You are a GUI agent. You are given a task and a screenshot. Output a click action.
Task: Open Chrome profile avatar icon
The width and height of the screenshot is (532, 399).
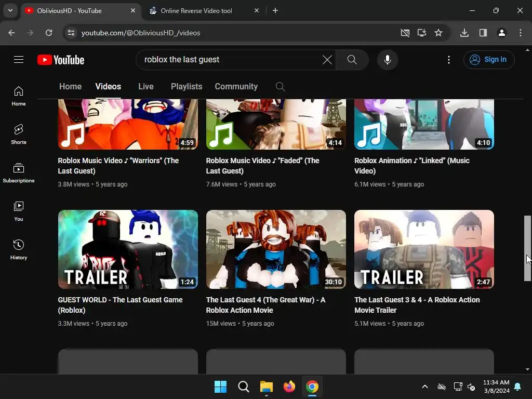pyautogui.click(x=502, y=33)
